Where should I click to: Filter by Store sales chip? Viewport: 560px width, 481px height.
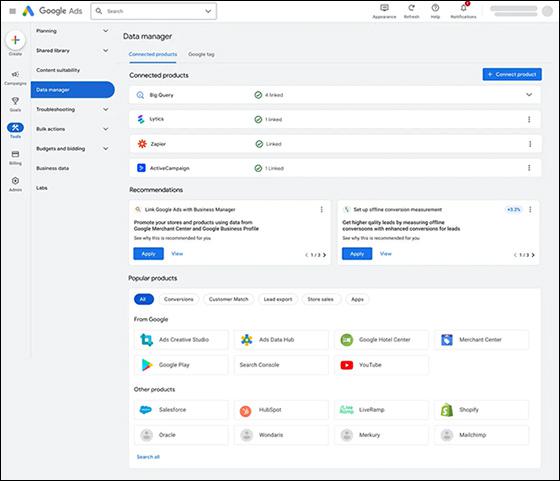(x=320, y=299)
